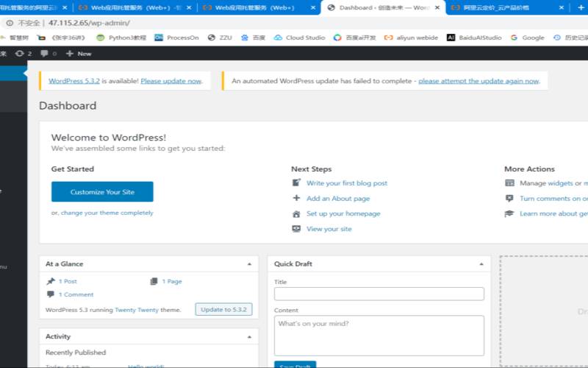Image resolution: width=588 pixels, height=368 pixels.
Task: Open View your site link
Action: coord(329,229)
